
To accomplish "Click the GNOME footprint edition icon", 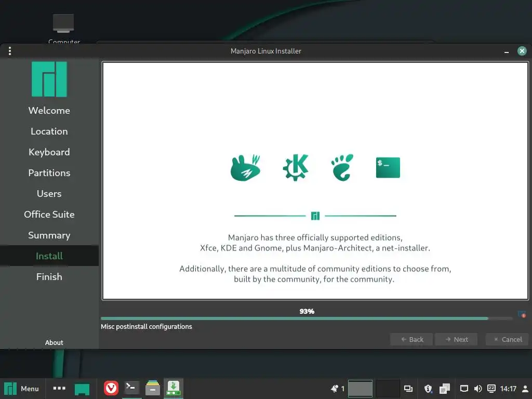I will click(342, 168).
